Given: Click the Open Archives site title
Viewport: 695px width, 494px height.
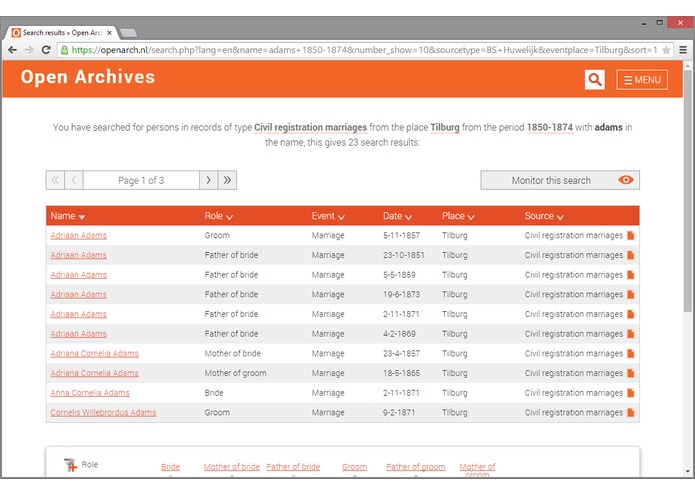Looking at the screenshot, I should click(x=88, y=77).
